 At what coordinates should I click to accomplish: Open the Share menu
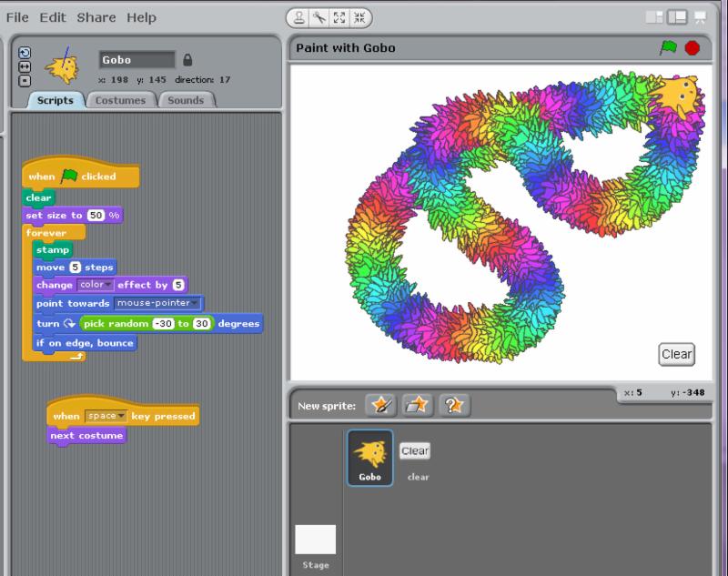coord(96,17)
